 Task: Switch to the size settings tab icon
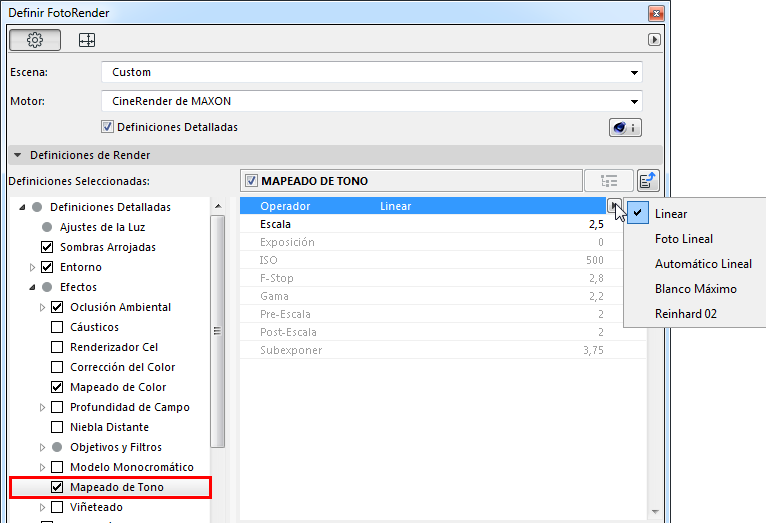pyautogui.click(x=87, y=40)
